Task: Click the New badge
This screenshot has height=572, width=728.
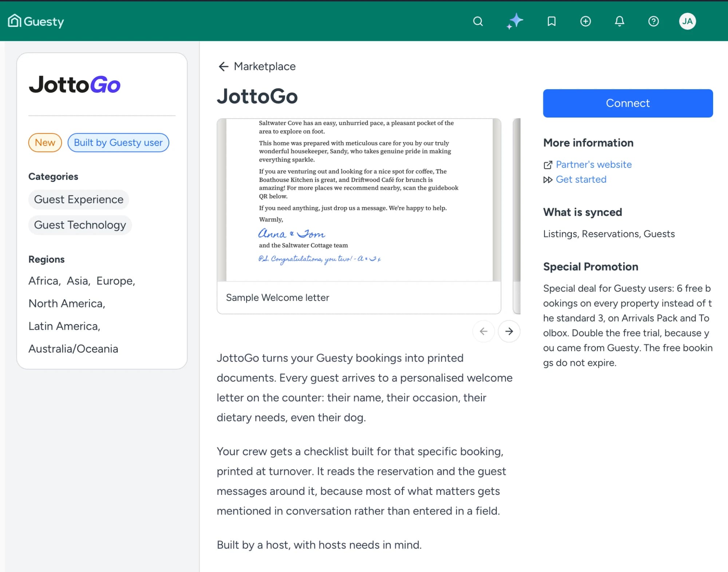Action: 45,143
